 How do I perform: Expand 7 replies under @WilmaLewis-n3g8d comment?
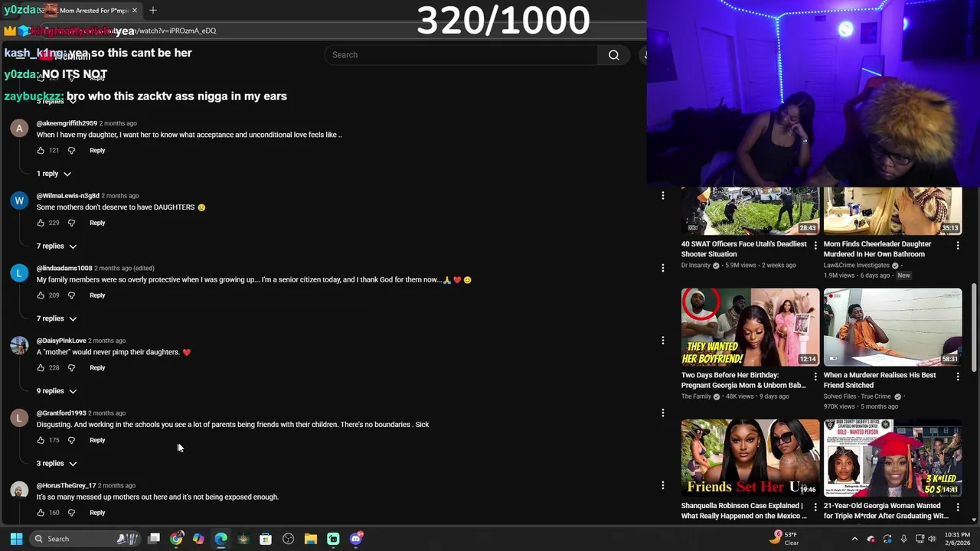(x=57, y=246)
